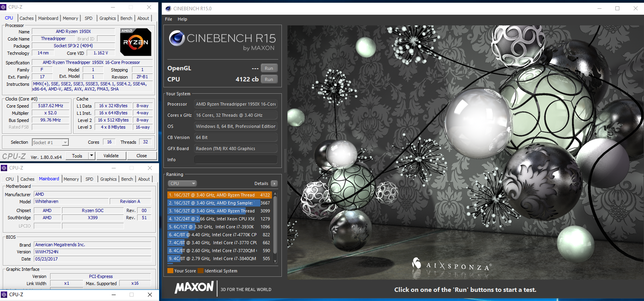Run the OpenGL benchmark
Screen dimensions: 644x301
[269, 68]
